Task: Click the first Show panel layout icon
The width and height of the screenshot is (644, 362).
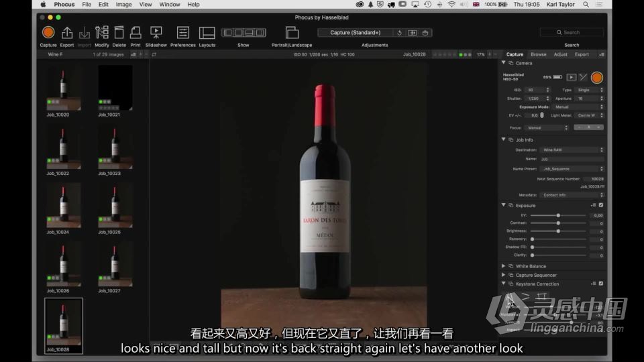Action: pyautogui.click(x=228, y=32)
